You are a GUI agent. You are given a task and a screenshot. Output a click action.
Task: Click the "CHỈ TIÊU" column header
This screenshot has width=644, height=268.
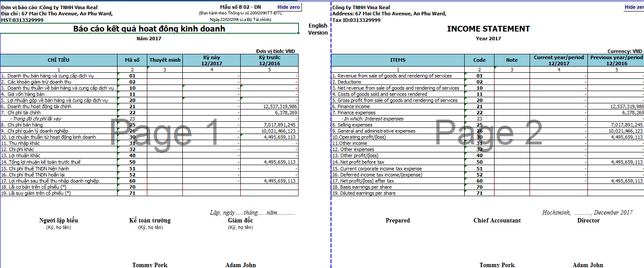coord(59,60)
